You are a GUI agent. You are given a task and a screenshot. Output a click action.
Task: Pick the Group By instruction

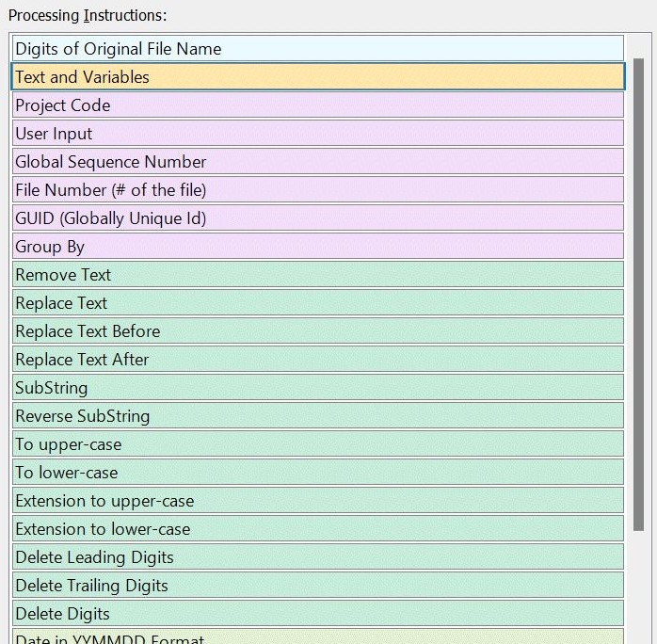point(318,246)
